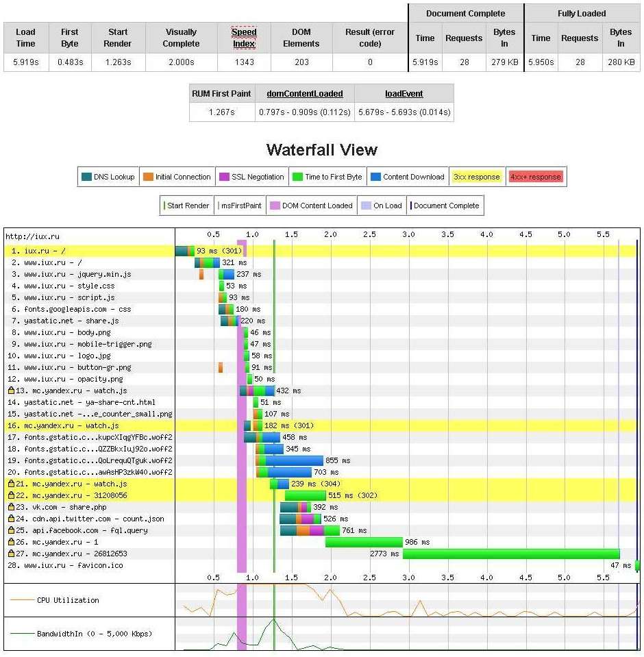This screenshot has width=644, height=657.
Task: Click the Fully Loaded bytes '280 KB'
Action: (621, 62)
